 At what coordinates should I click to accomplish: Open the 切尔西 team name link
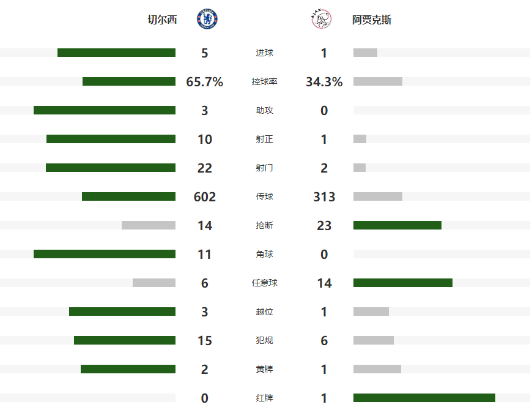click(162, 20)
